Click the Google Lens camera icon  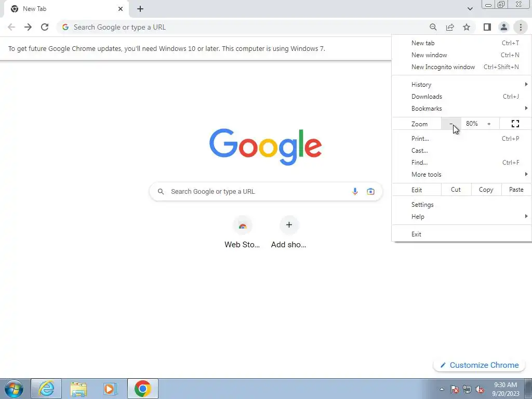tap(370, 191)
